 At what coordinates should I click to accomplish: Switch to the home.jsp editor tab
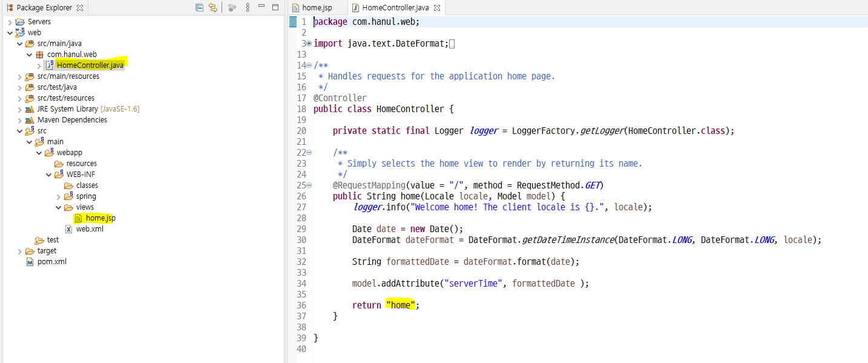point(317,8)
